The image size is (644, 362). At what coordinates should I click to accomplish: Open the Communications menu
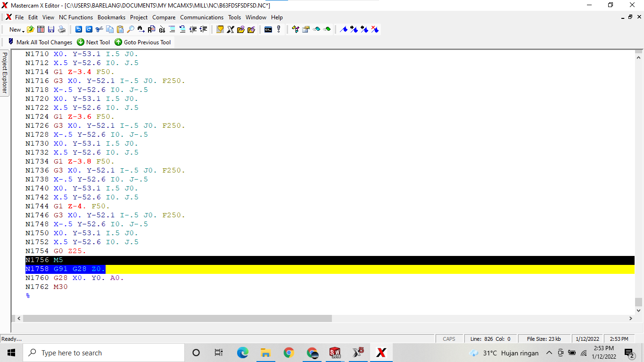click(202, 17)
